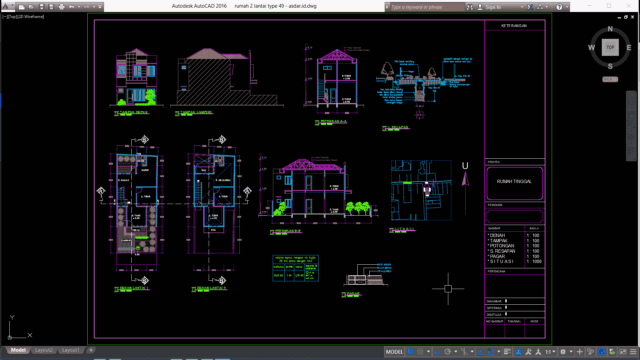Click the S compass letter on the ViewCube
Viewport: 640px width, 360px height.
610,66
